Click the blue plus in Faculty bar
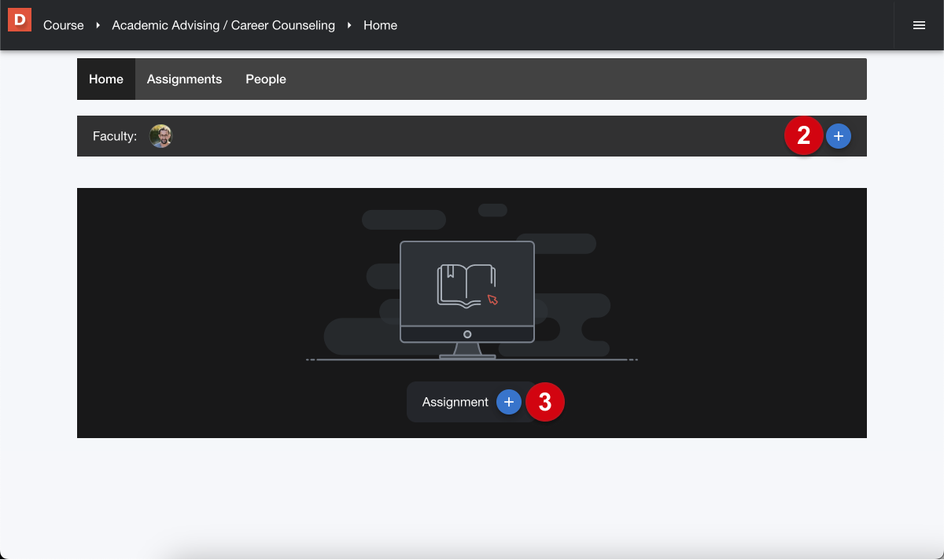944x560 pixels. (x=839, y=136)
